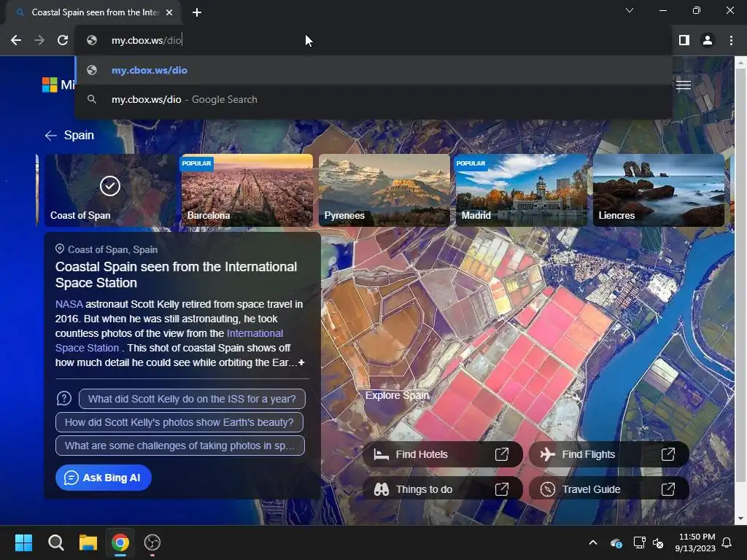Ask how Scott Kelly's photos show Earth's beauty
Image resolution: width=747 pixels, height=560 pixels.
[179, 422]
